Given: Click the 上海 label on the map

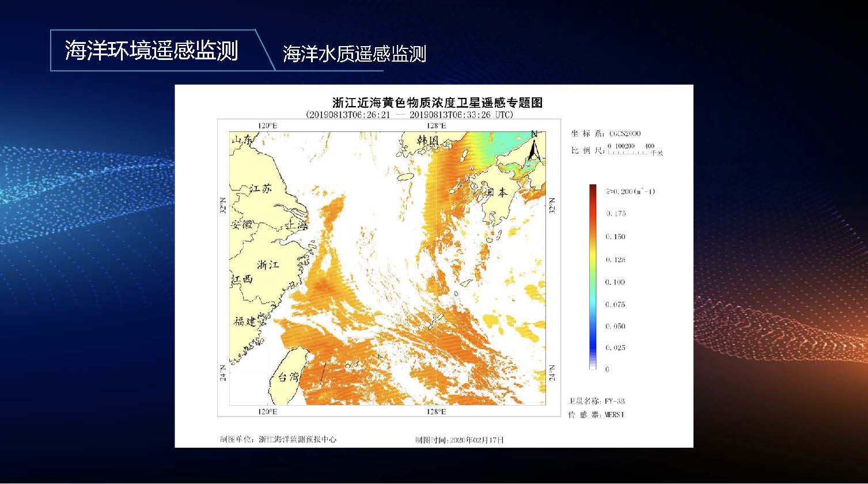Looking at the screenshot, I should point(298,225).
